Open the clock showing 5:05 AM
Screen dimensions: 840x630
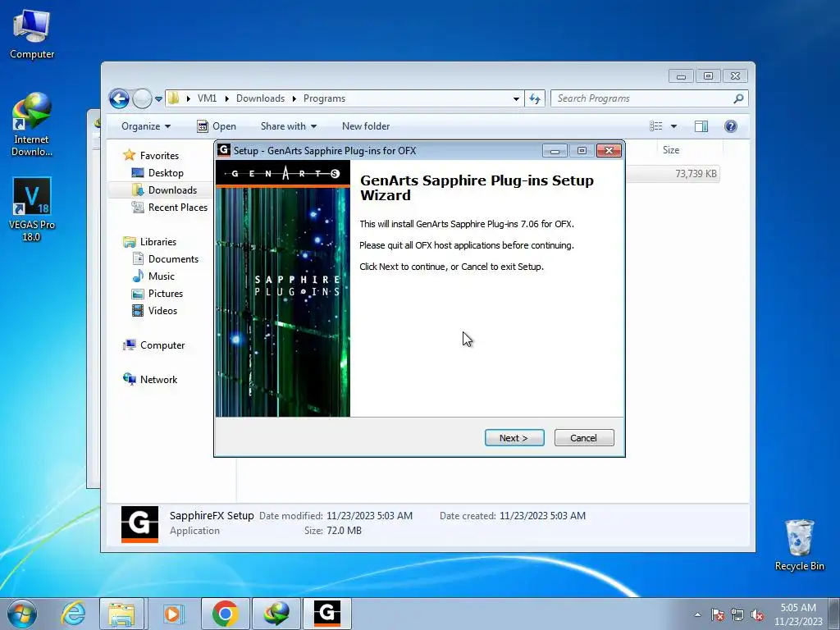(x=798, y=614)
